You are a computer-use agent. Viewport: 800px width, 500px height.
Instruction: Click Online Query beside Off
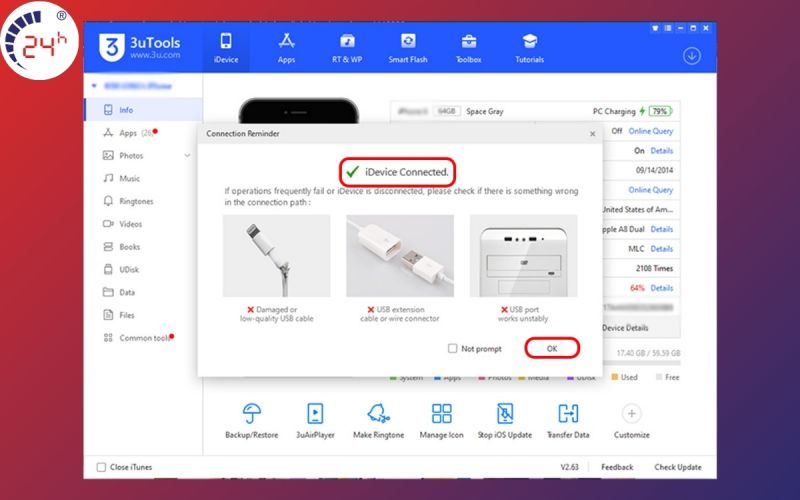(651, 131)
